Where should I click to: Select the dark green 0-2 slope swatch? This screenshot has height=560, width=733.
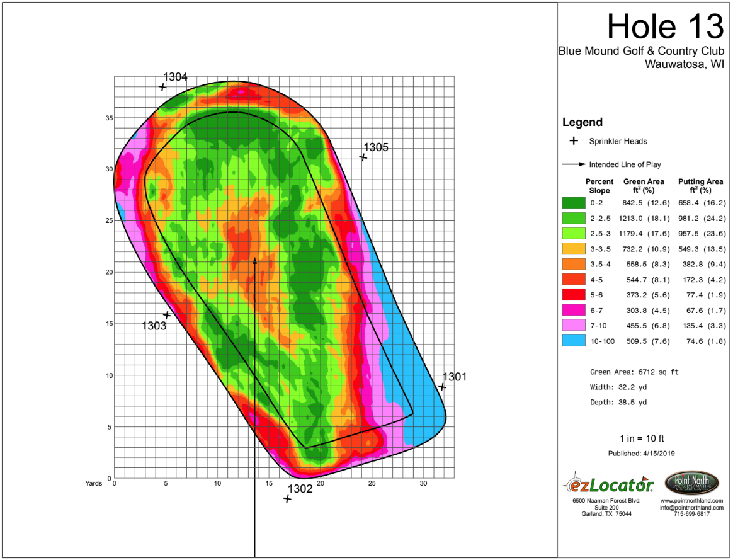(x=574, y=203)
